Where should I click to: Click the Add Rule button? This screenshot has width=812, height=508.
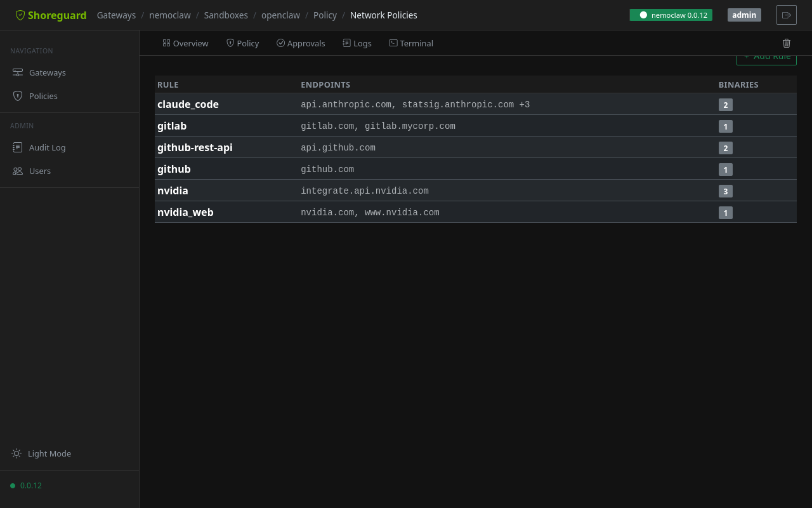(766, 56)
